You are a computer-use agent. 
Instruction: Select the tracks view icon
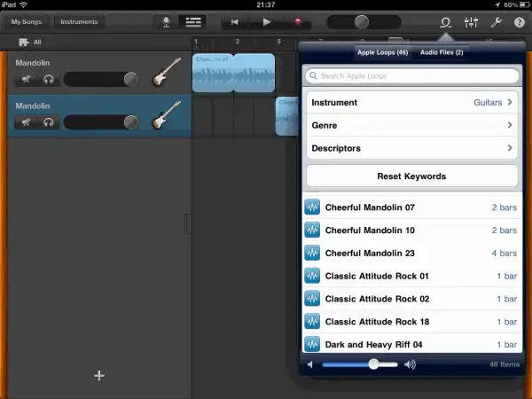click(192, 22)
